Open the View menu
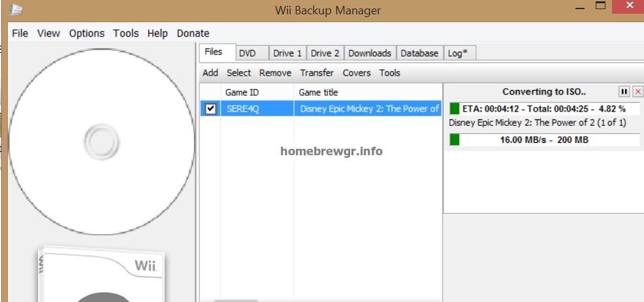Viewport: 644px width, 302px height. click(48, 33)
